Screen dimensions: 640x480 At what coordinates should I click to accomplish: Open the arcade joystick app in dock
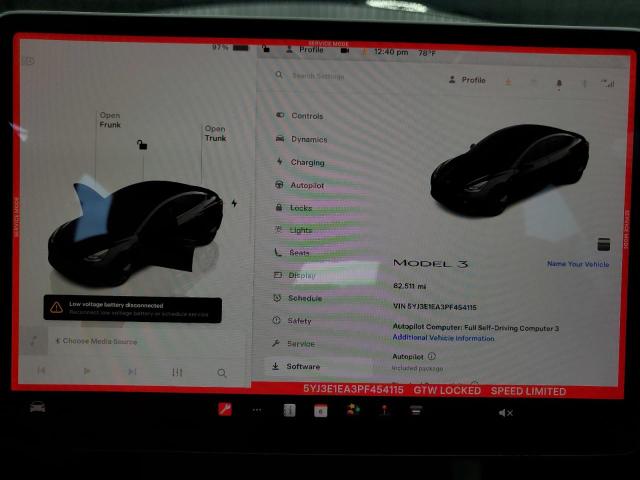click(x=384, y=410)
